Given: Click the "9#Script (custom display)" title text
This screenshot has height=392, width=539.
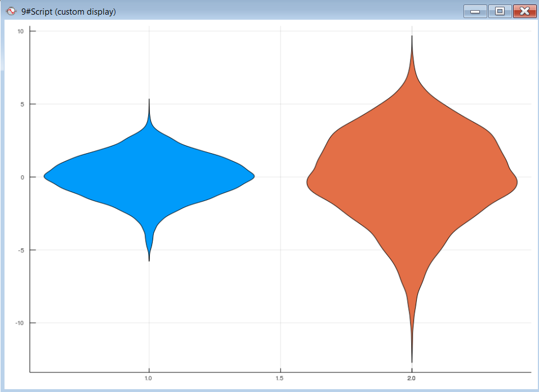Looking at the screenshot, I should [68, 11].
